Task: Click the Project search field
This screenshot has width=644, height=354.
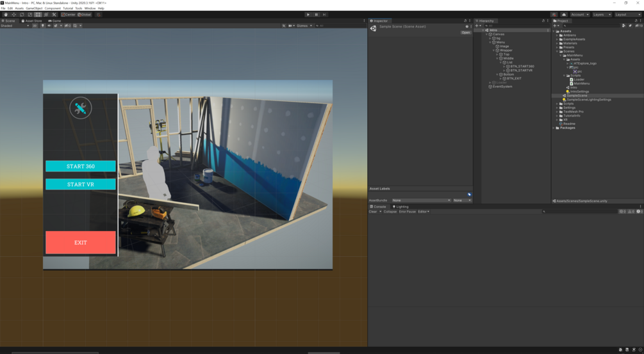Action: 591,26
